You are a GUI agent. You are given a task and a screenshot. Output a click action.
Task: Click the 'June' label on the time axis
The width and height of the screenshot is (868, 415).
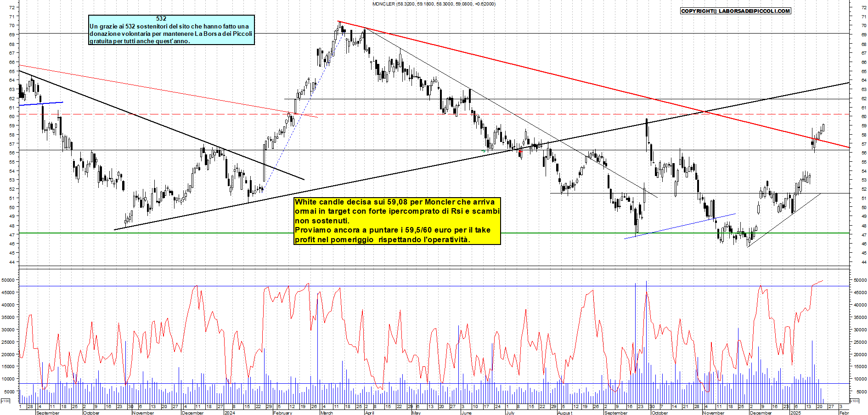pos(466,413)
